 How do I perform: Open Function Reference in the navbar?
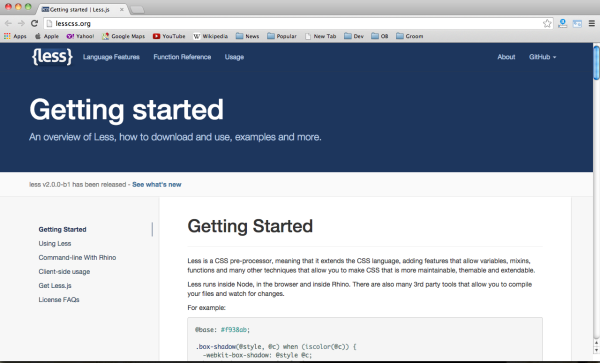click(182, 57)
